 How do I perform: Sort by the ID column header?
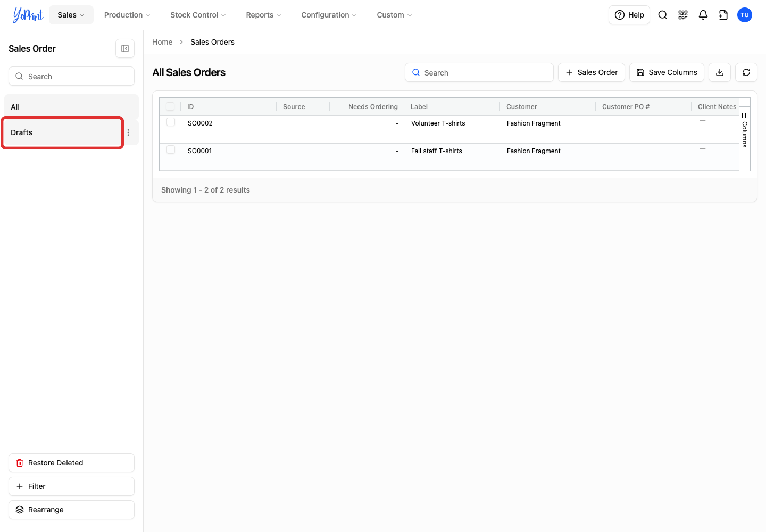pyautogui.click(x=190, y=107)
